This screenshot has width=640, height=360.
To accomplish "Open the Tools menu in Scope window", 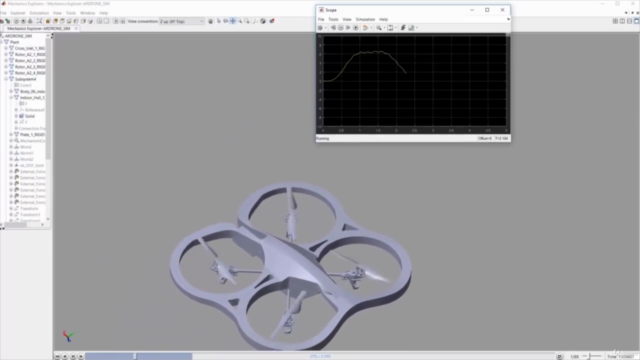I will coord(333,19).
